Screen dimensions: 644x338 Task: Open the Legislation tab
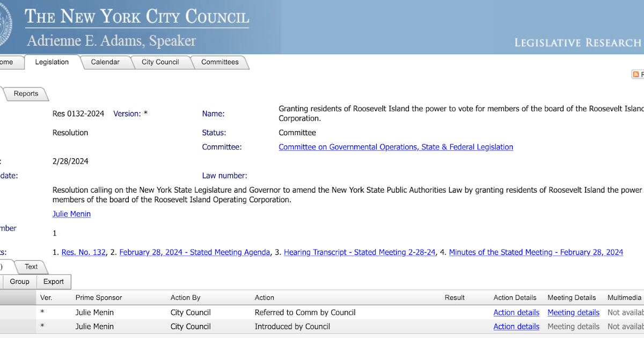point(52,62)
